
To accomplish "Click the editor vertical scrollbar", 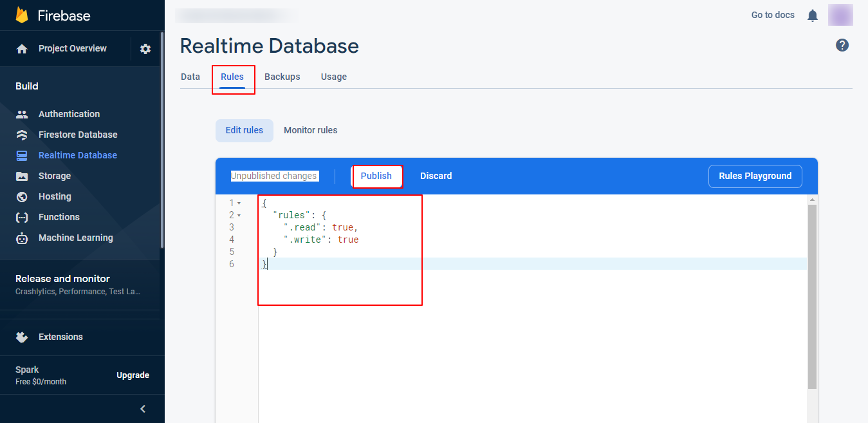I will [812, 297].
